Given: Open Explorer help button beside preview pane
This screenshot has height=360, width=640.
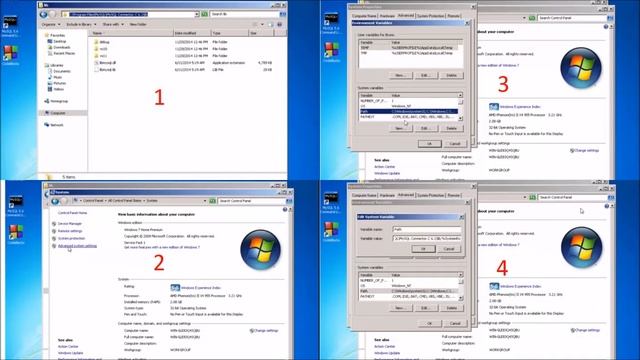Looking at the screenshot, I should (x=280, y=24).
